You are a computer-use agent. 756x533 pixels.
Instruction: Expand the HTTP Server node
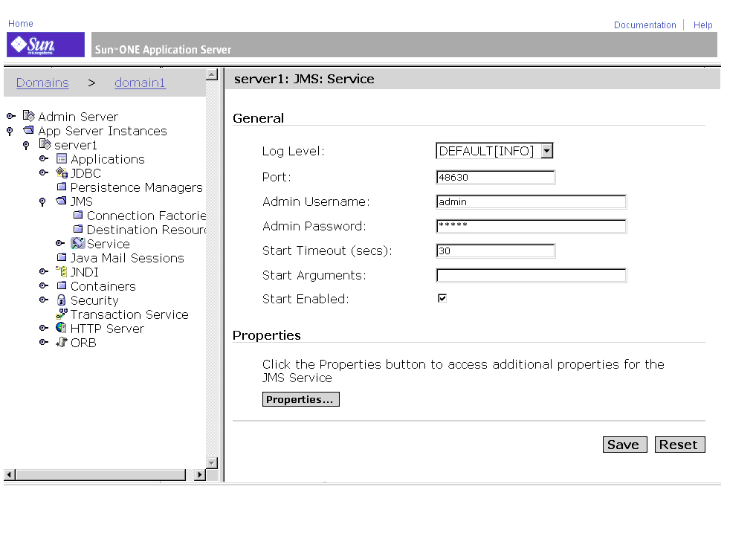point(43,328)
